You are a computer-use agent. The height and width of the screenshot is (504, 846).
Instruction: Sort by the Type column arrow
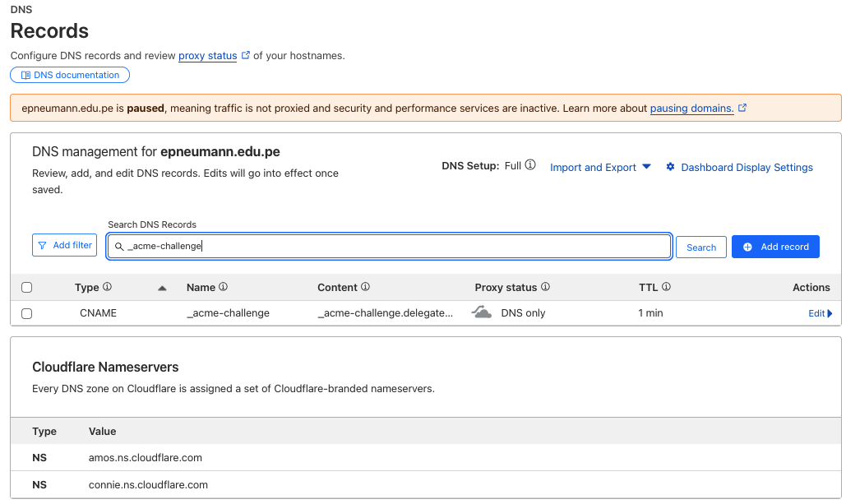[162, 288]
